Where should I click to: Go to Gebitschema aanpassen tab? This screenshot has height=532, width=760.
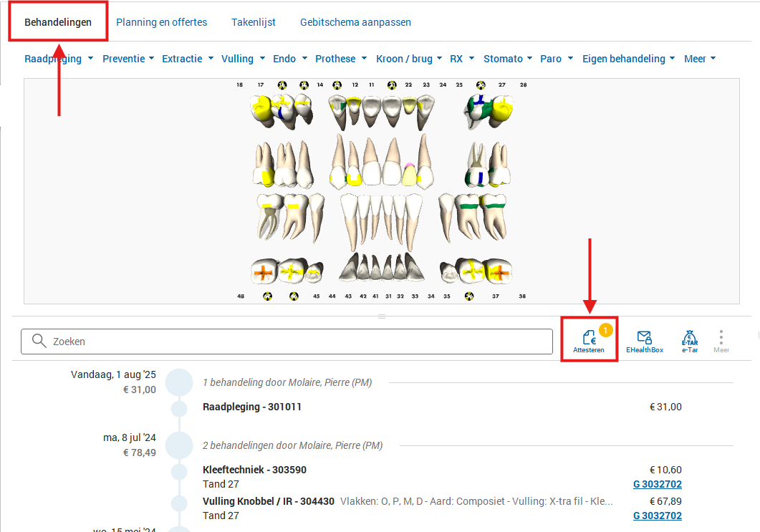(355, 22)
